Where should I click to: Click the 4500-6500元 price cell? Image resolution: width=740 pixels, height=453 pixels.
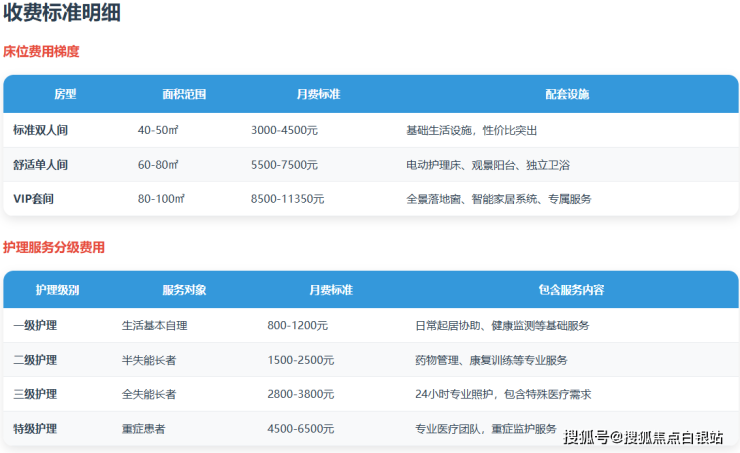[x=300, y=429]
